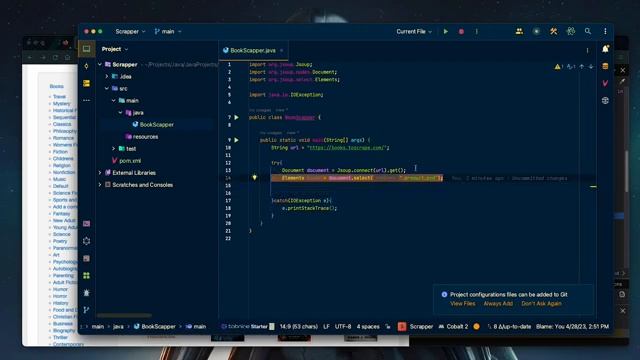640x360 pixels.
Task: Click the Travel category in browser window
Action: pos(59,97)
